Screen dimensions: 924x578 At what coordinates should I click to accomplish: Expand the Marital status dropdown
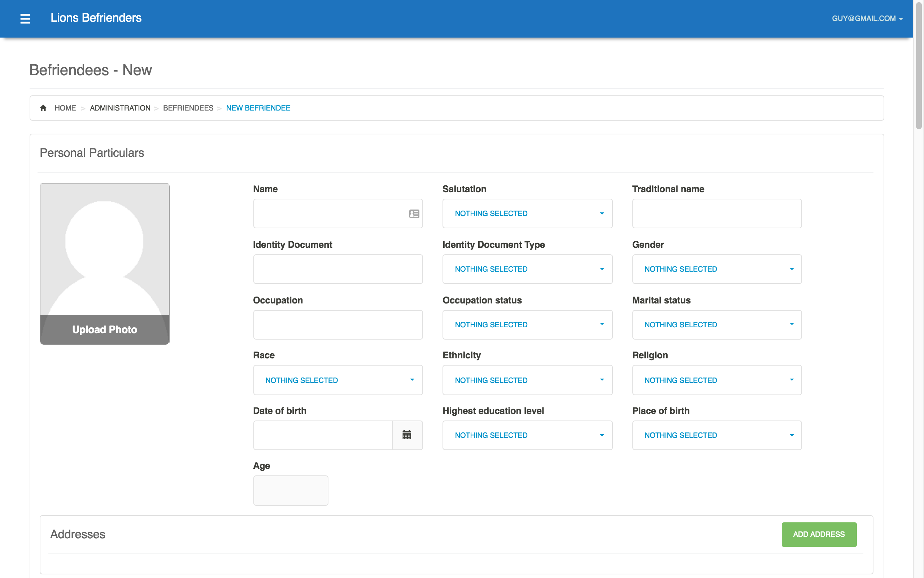[717, 324]
